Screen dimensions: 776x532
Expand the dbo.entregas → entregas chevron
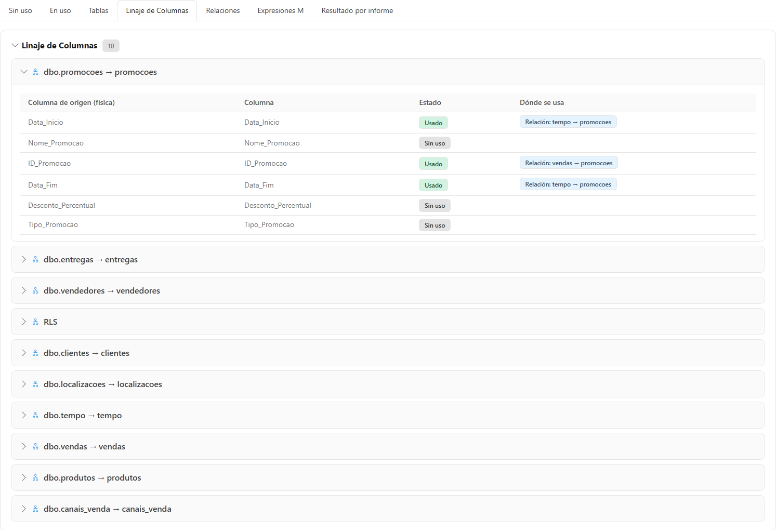coord(24,259)
